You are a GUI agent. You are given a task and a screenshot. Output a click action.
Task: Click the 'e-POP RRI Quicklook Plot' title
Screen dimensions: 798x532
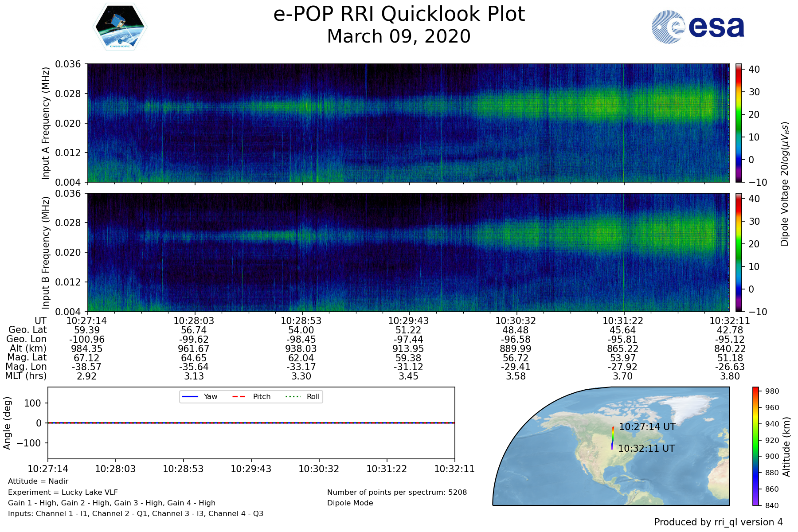[399, 14]
